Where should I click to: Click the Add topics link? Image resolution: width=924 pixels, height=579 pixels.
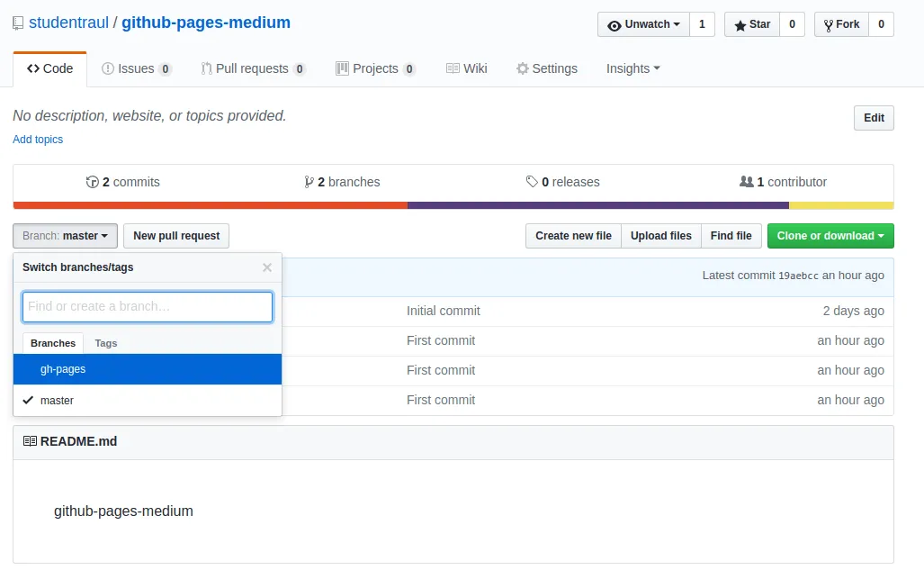(38, 140)
